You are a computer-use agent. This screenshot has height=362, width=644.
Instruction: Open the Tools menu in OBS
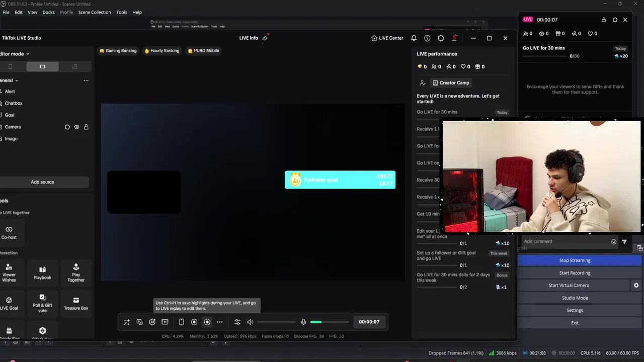(x=122, y=12)
